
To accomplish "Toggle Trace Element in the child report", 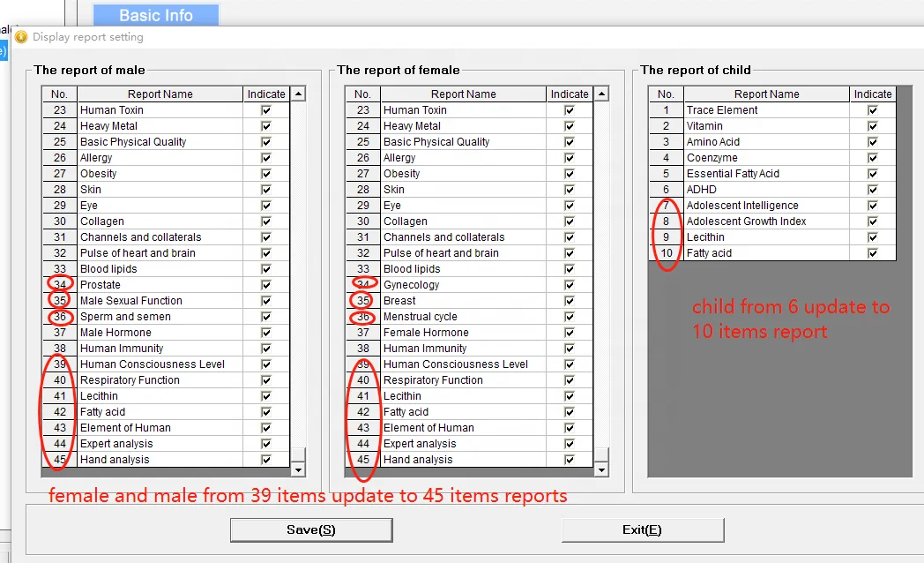I will (x=872, y=109).
